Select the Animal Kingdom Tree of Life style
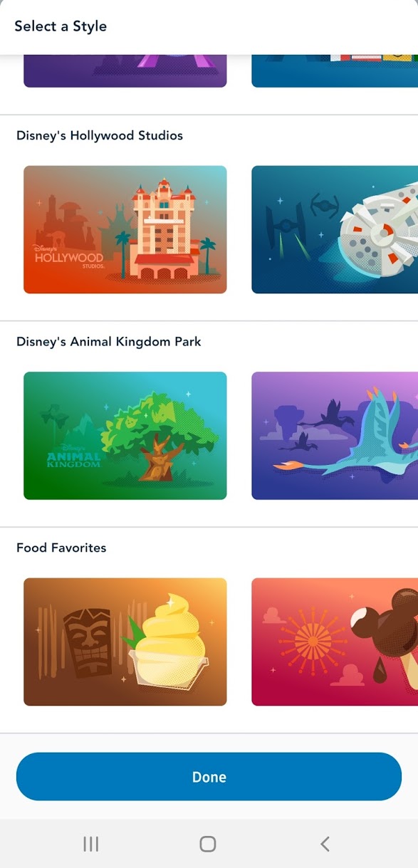The image size is (418, 868). tap(125, 436)
